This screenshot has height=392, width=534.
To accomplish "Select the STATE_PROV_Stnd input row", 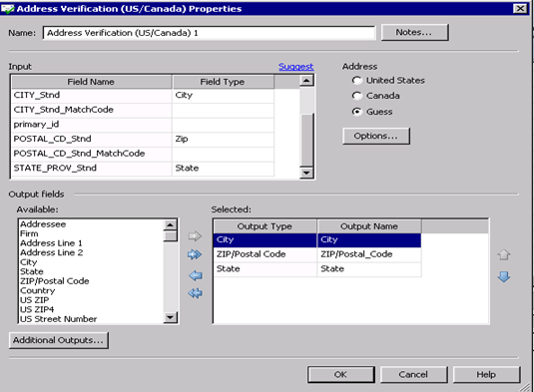I will (x=92, y=169).
